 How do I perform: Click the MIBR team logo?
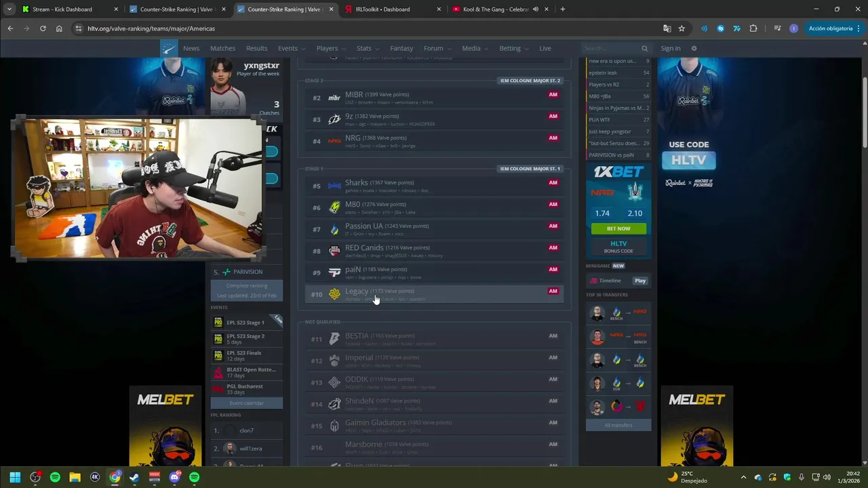[x=334, y=98]
